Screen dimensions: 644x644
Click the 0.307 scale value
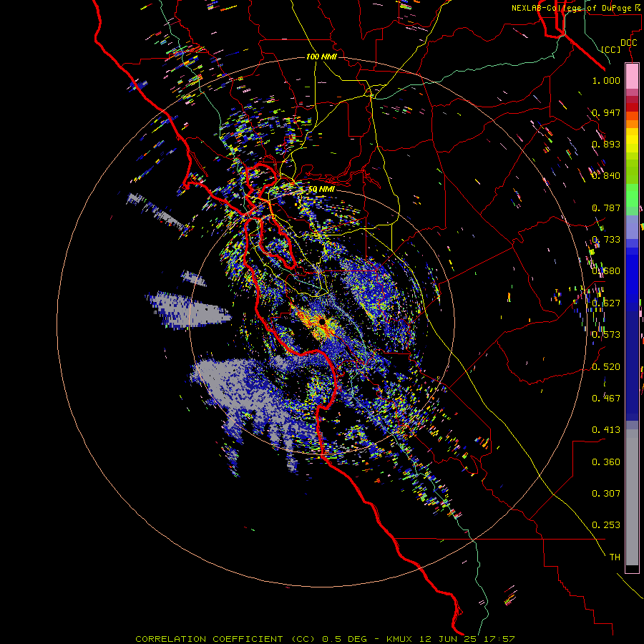(x=606, y=493)
